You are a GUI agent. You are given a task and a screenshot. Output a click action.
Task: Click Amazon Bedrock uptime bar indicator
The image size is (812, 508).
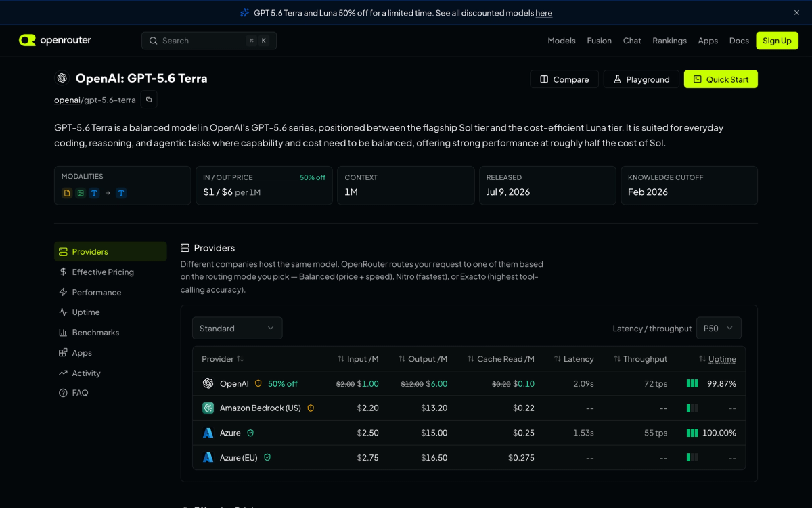692,408
